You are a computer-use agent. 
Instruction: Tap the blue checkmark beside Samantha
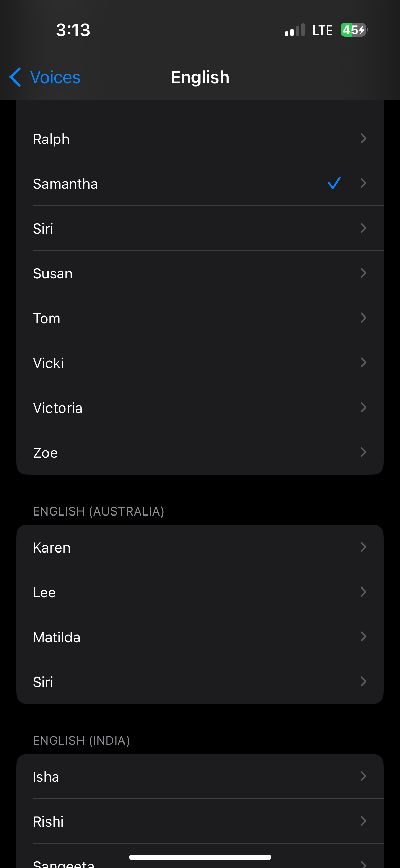pyautogui.click(x=334, y=183)
